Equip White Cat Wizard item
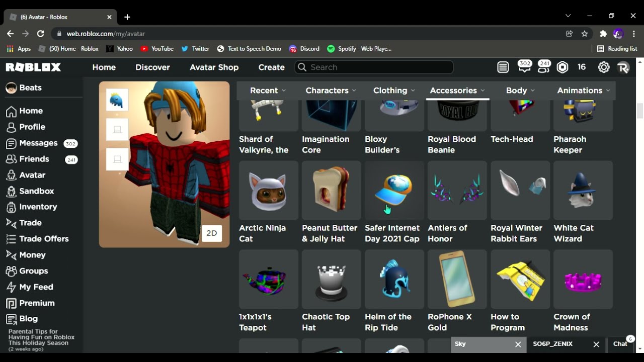The width and height of the screenshot is (644, 362). coord(583,191)
